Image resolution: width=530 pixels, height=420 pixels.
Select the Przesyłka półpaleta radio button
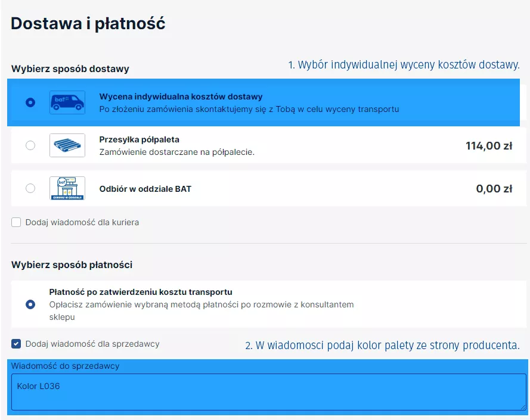[30, 145]
